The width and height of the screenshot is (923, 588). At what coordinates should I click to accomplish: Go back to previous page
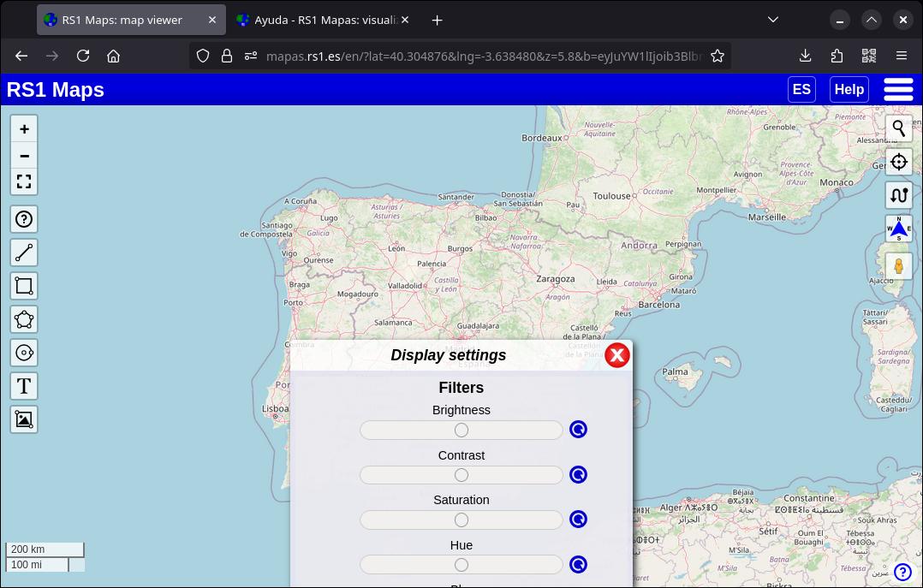[x=21, y=56]
